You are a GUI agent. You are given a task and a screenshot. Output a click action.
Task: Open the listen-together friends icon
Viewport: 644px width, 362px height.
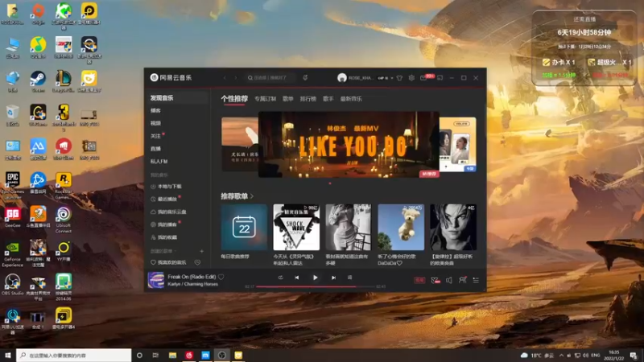(462, 280)
